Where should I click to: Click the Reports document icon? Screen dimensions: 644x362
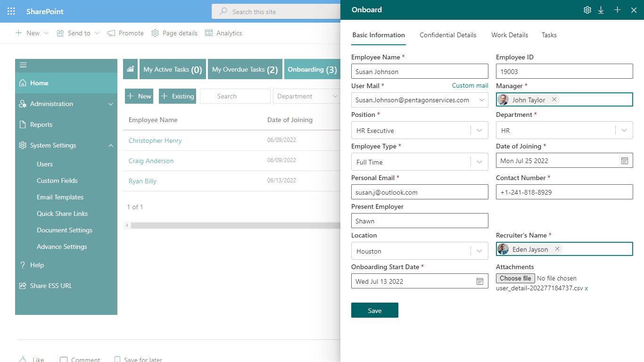23,124
